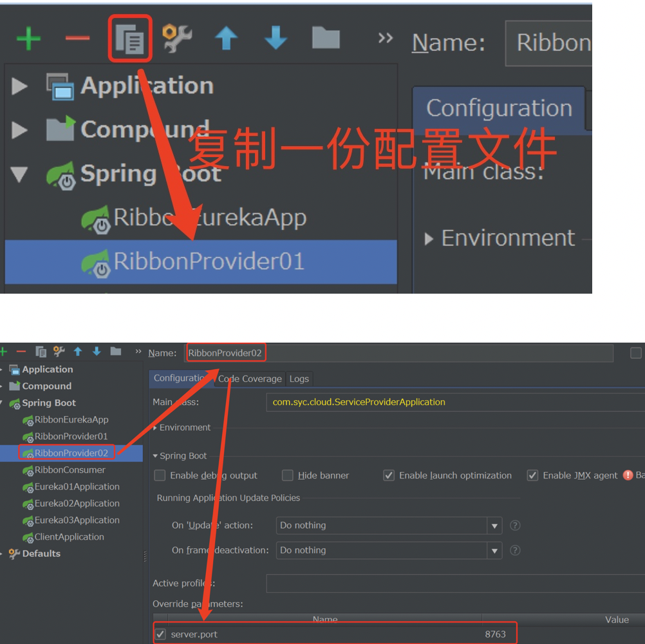Tick the checkbox right of the RibbonProvider02 Name field
The image size is (645, 644).
pyautogui.click(x=635, y=353)
